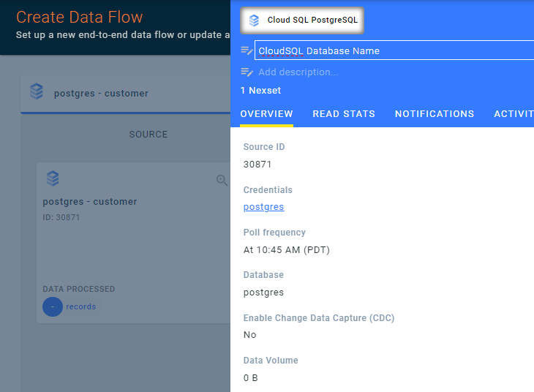534x392 pixels.
Task: Click the magnifier zoom icon on source card
Action: pos(222,180)
